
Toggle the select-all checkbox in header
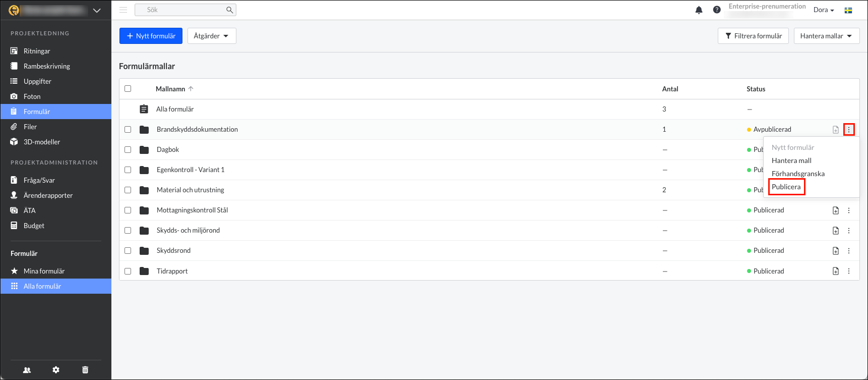(128, 89)
